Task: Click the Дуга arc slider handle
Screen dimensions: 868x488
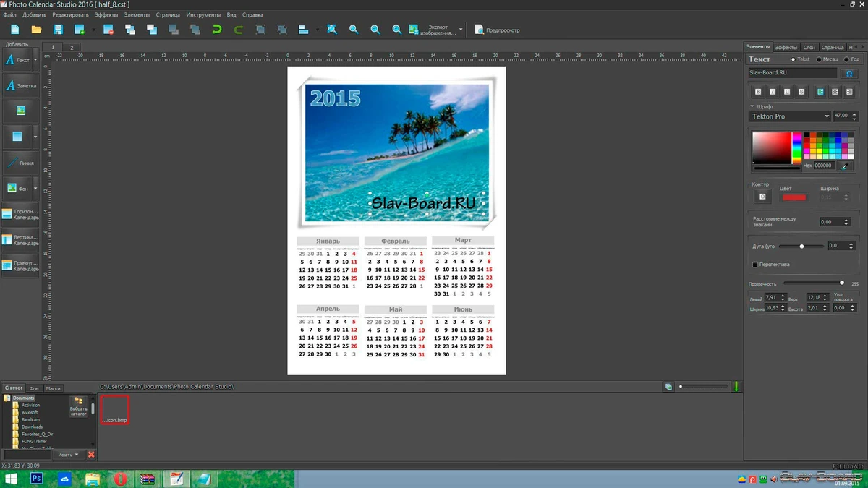Action: tap(801, 247)
